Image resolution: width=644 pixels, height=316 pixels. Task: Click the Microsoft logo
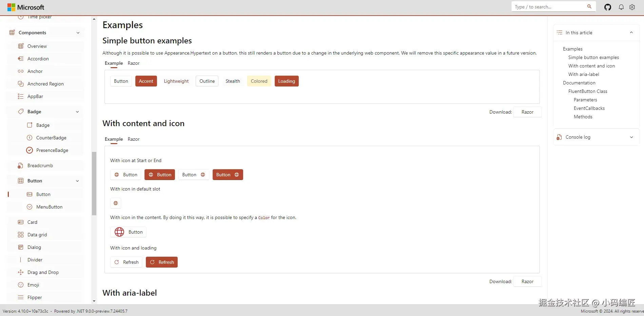[26, 7]
